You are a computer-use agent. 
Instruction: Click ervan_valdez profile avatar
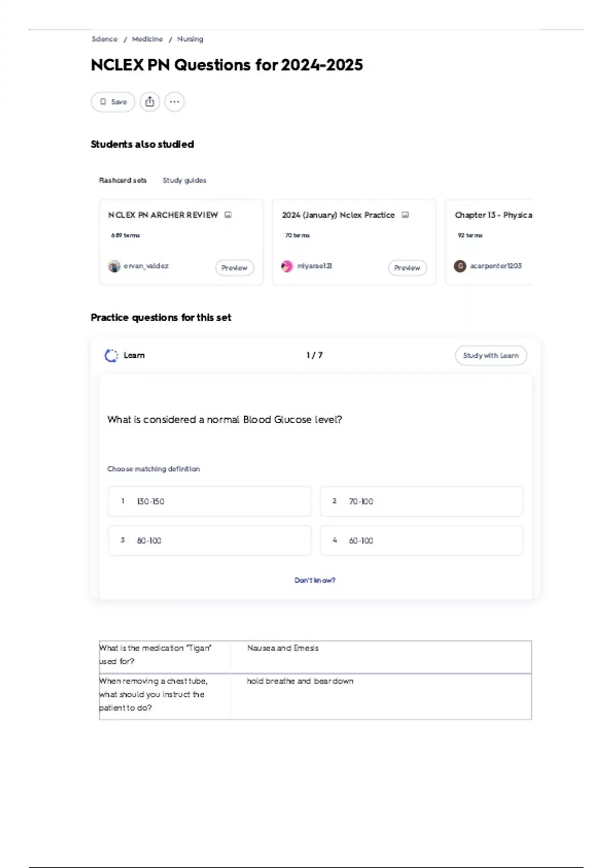[x=114, y=266]
